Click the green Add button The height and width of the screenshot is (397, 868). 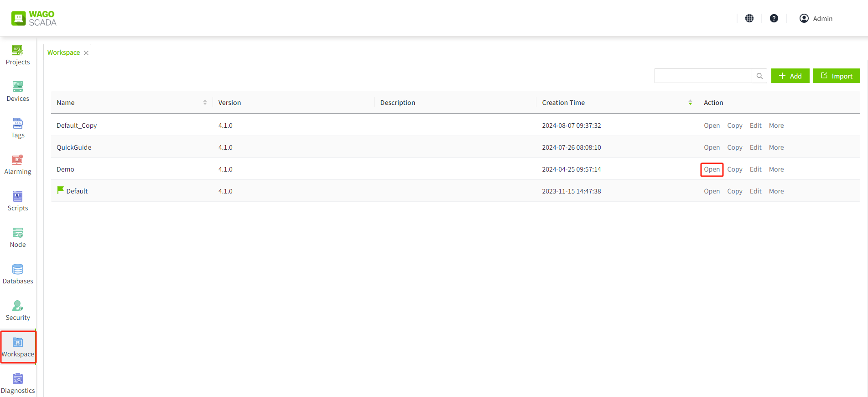tap(790, 76)
